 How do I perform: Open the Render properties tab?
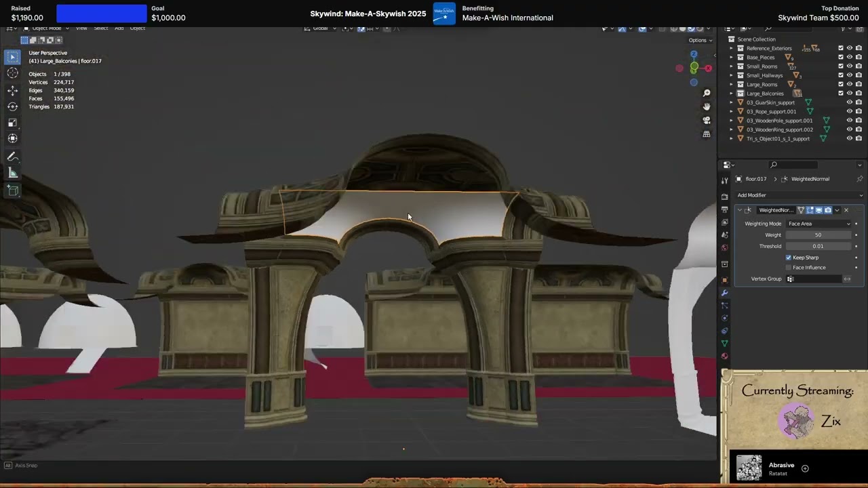click(x=724, y=197)
